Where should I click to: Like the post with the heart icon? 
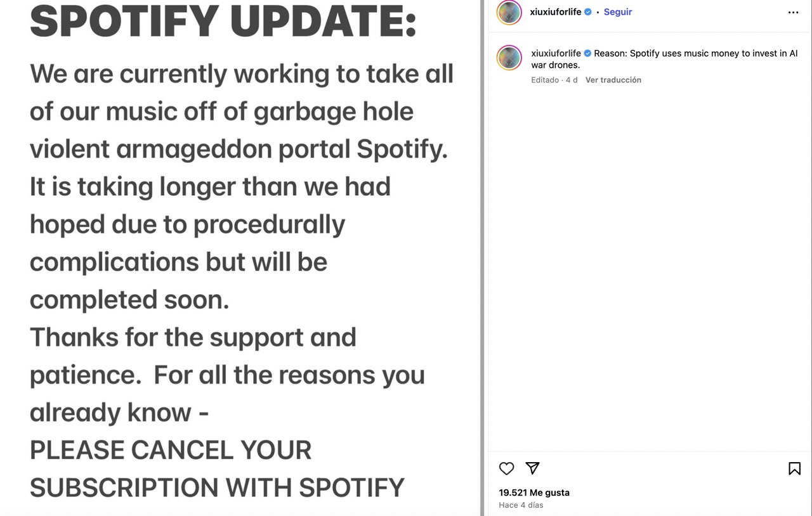click(506, 468)
